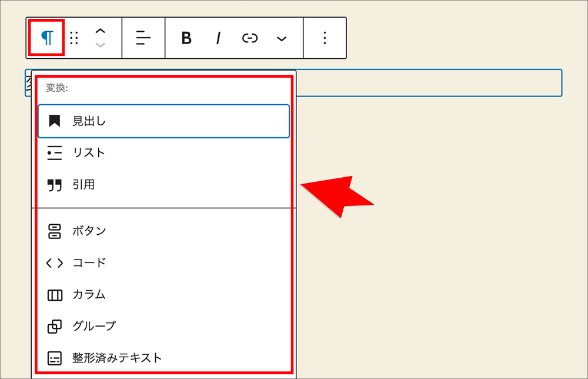Choose 整形済みテキスト option

click(116, 358)
